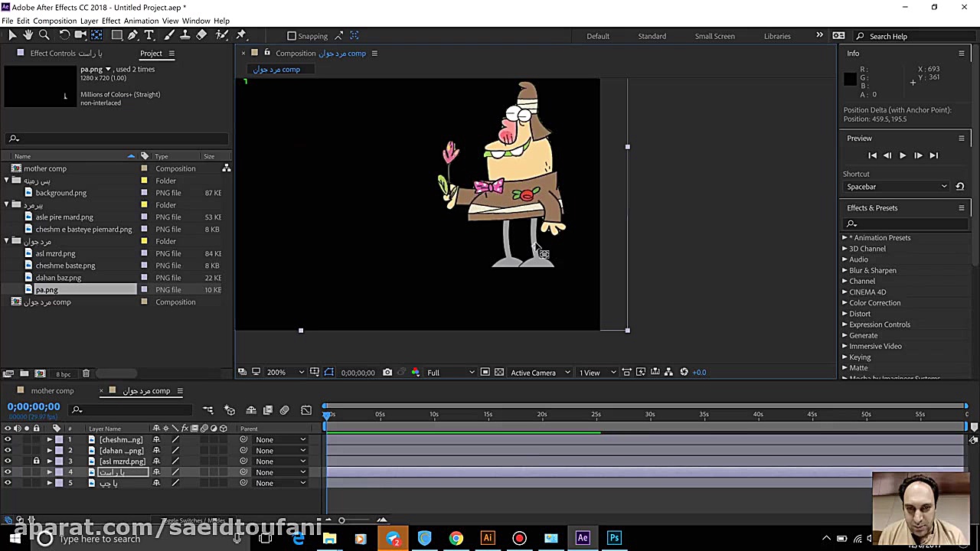Hide layer 1 with its eye icon
This screenshot has height=551, width=980.
8,440
